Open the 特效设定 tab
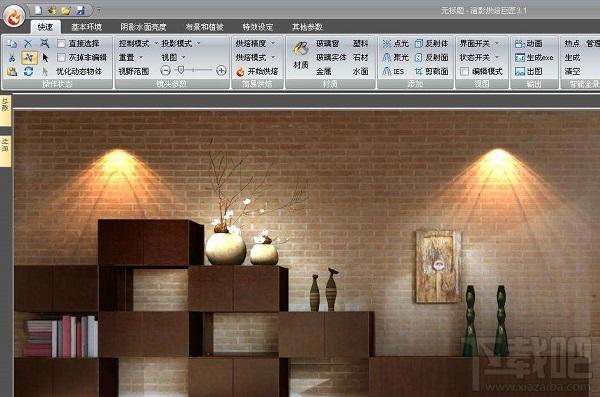The image size is (600, 397). click(258, 27)
